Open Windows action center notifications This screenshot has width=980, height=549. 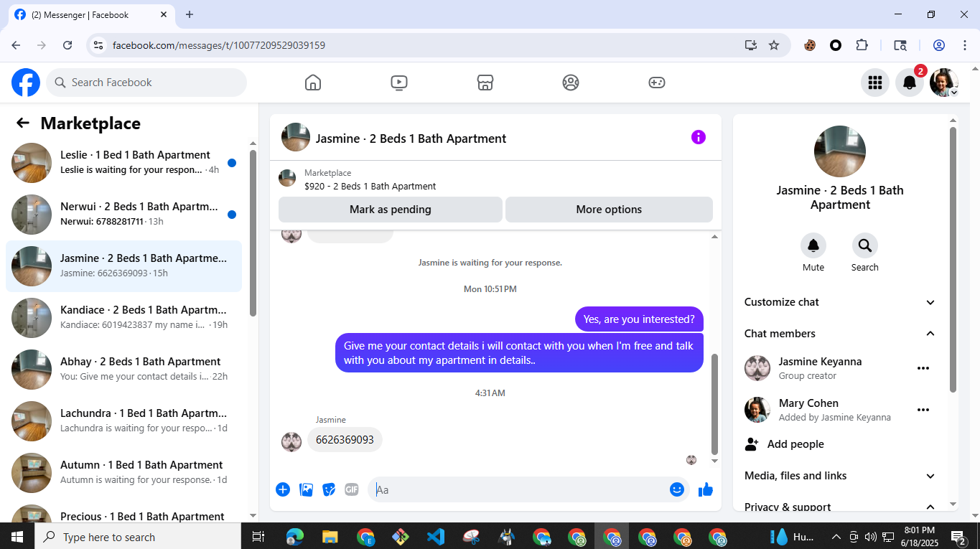point(958,537)
